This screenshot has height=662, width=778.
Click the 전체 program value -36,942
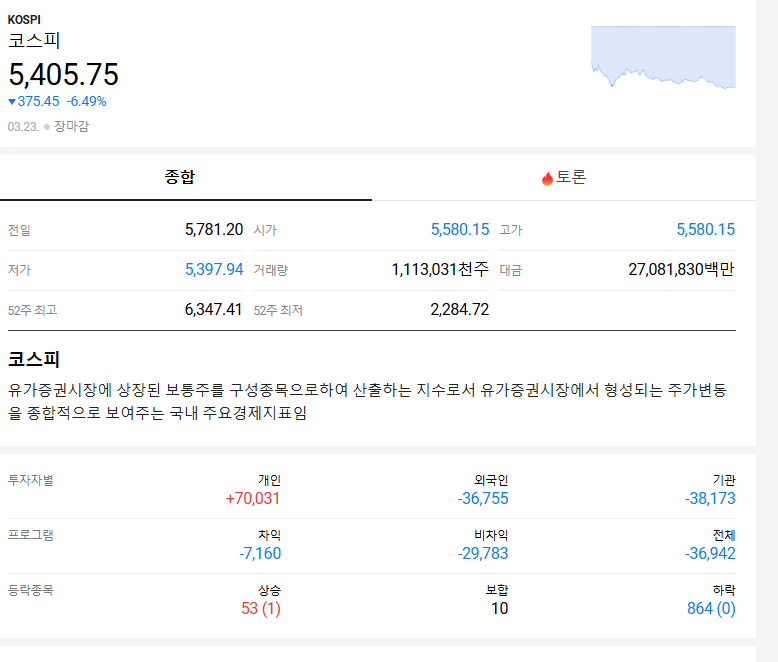[x=710, y=553]
